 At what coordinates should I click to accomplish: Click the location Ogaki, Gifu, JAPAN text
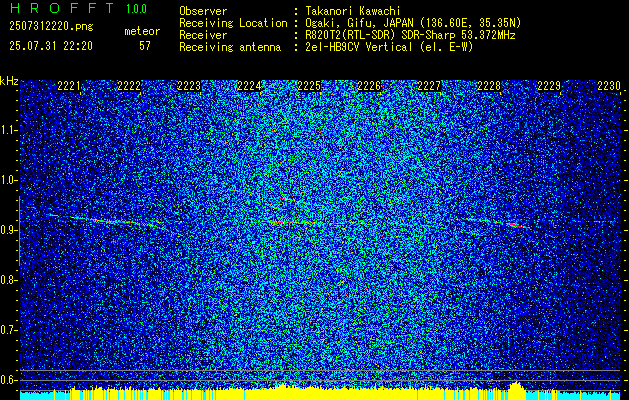coord(413,23)
